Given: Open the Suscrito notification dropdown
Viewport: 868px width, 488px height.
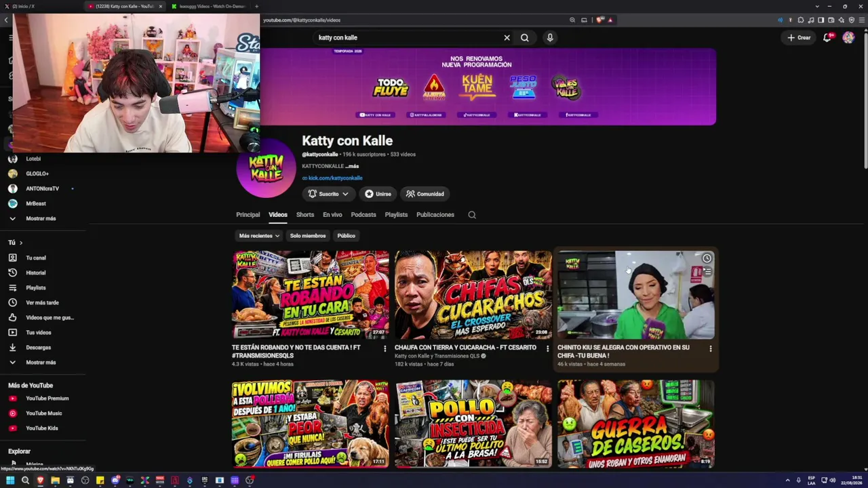Looking at the screenshot, I should (x=328, y=194).
